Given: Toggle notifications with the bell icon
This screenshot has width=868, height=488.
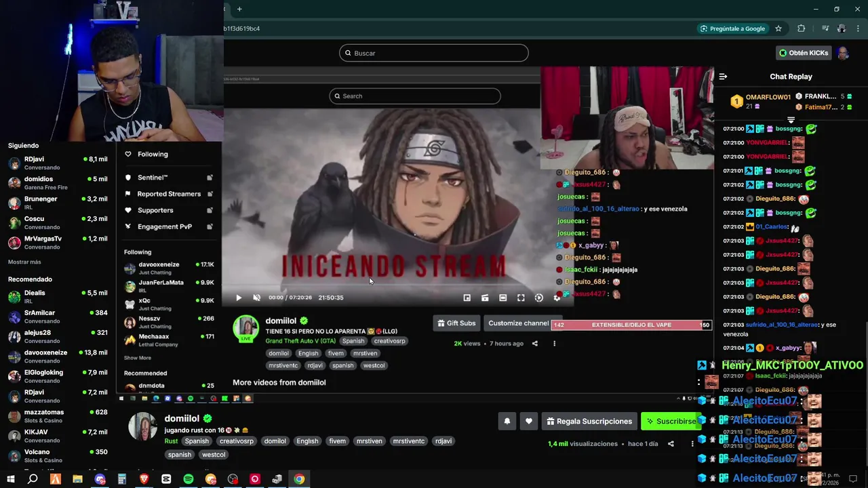Looking at the screenshot, I should (x=507, y=422).
